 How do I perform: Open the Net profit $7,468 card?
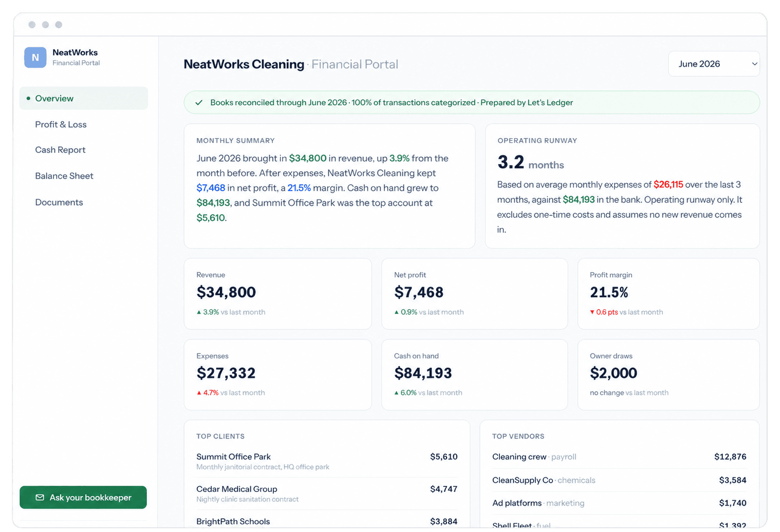475,294
